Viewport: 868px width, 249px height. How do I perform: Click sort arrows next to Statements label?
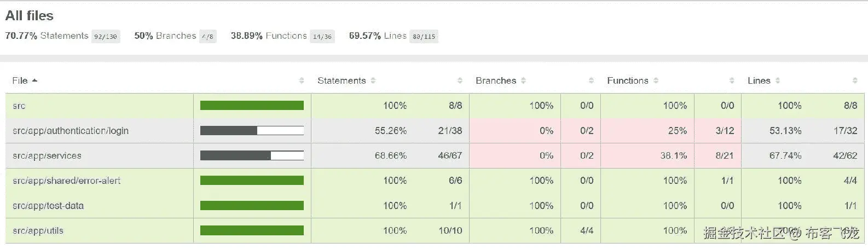(x=373, y=80)
